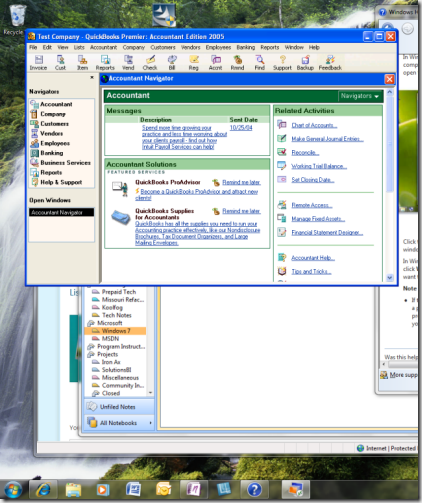Viewport: 422px width, 503px height.
Task: Open the Window menu
Action: pos(294,47)
